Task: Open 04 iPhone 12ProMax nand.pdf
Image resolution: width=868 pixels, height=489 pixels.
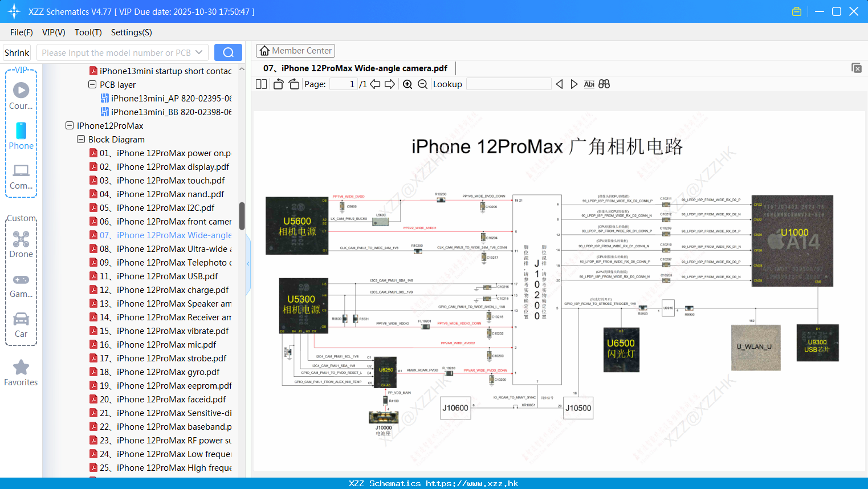Action: pos(157,194)
